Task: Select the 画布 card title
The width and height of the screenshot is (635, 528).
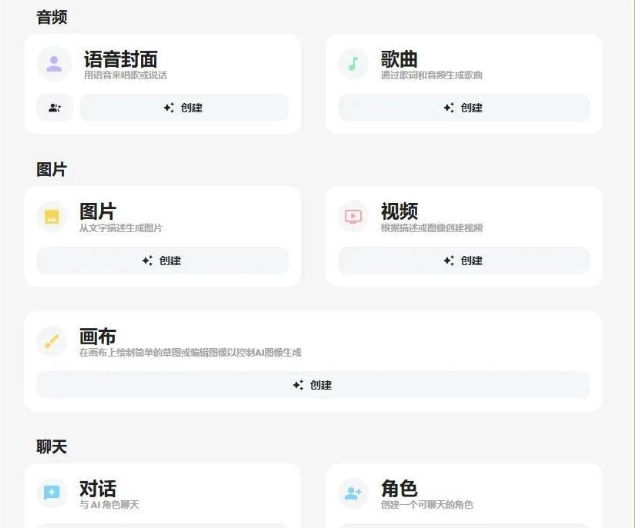Action: 98,336
